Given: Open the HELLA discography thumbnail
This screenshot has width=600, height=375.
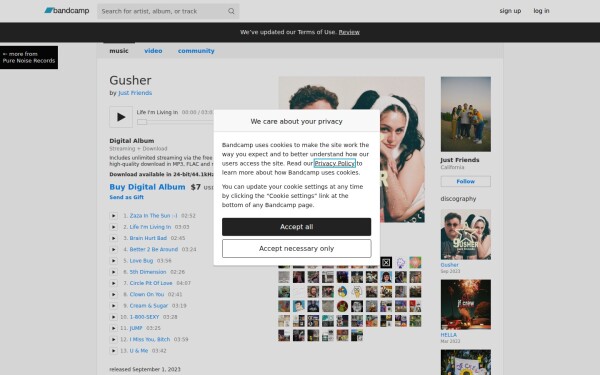Looking at the screenshot, I should click(x=466, y=305).
